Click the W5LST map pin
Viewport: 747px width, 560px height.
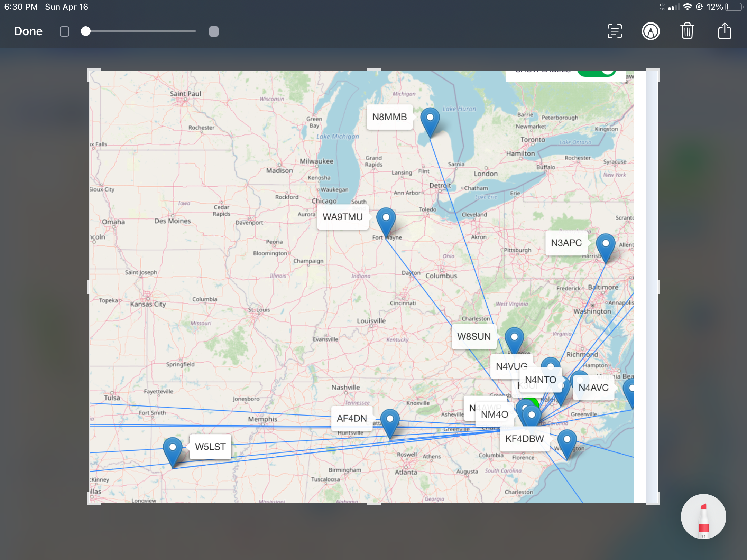tap(173, 453)
